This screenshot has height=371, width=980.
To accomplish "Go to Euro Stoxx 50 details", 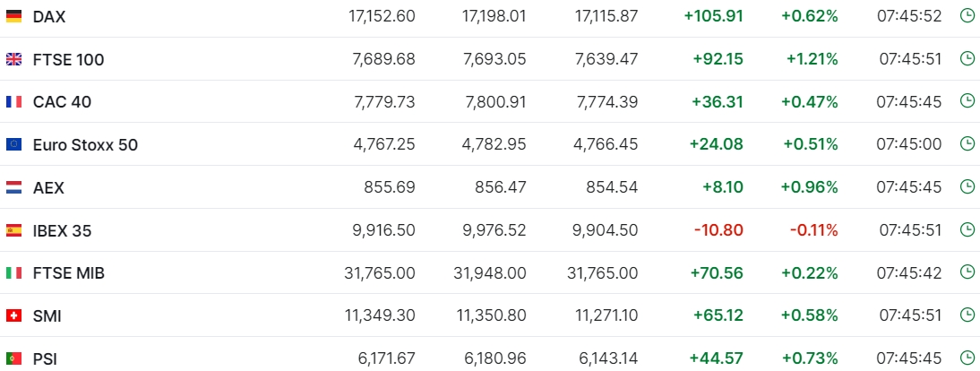I will (x=85, y=144).
